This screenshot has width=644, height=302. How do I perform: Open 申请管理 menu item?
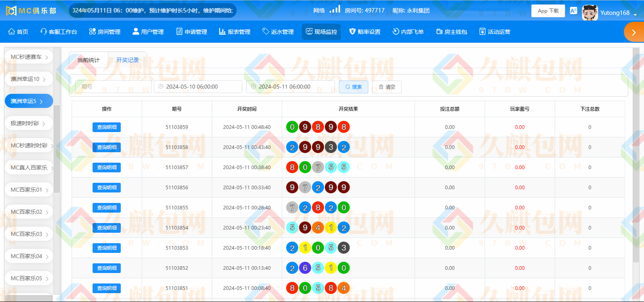point(192,32)
